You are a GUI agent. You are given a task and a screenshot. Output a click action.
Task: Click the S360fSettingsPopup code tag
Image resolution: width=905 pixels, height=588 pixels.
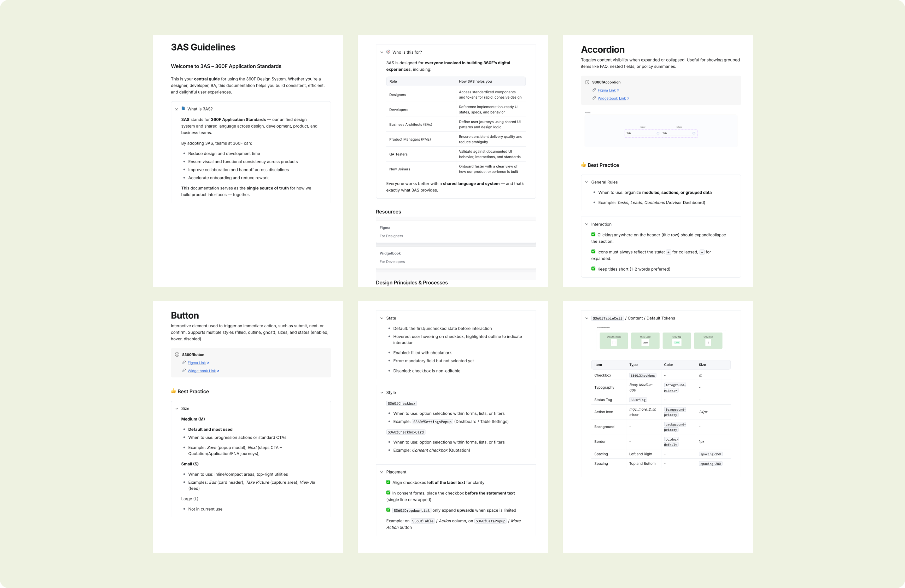[x=432, y=422]
